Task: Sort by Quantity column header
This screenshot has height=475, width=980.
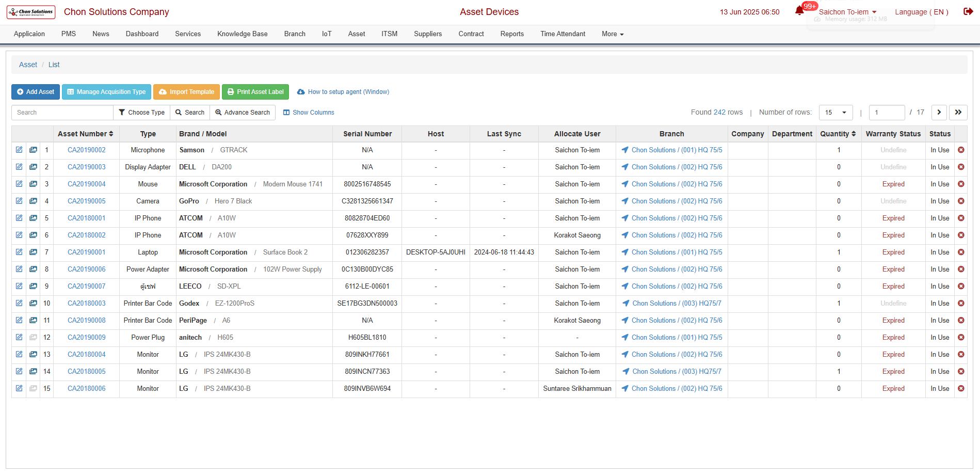Action: click(838, 134)
